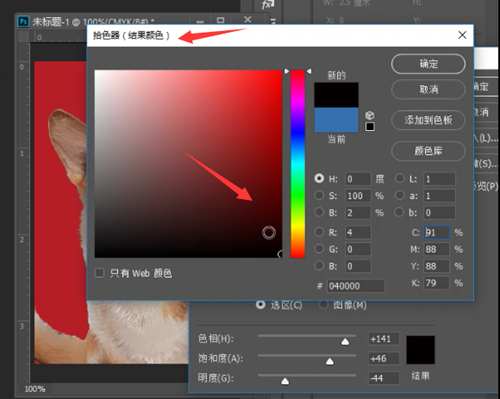Select the H hue radio button
This screenshot has width=500, height=399.
(319, 178)
